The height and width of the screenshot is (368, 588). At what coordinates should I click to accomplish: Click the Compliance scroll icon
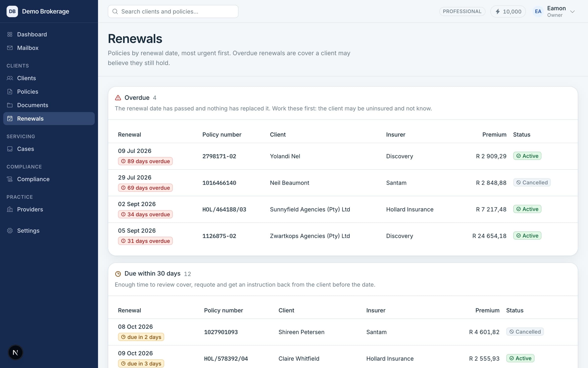click(10, 179)
